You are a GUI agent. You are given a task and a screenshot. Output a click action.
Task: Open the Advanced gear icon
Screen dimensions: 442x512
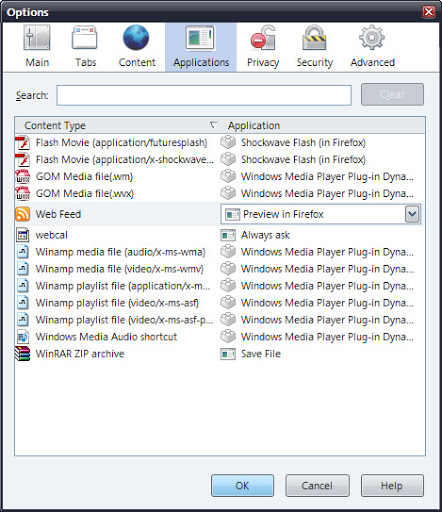(372, 37)
